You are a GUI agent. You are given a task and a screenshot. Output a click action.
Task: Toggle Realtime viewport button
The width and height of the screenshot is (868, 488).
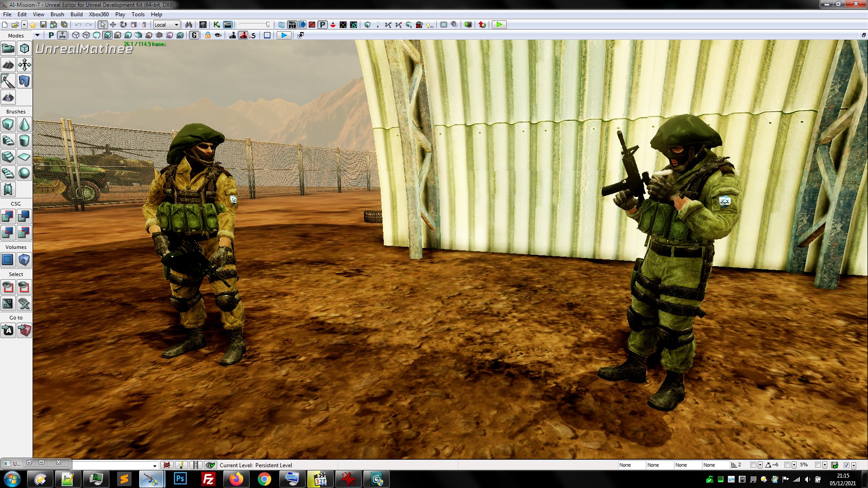(x=62, y=35)
